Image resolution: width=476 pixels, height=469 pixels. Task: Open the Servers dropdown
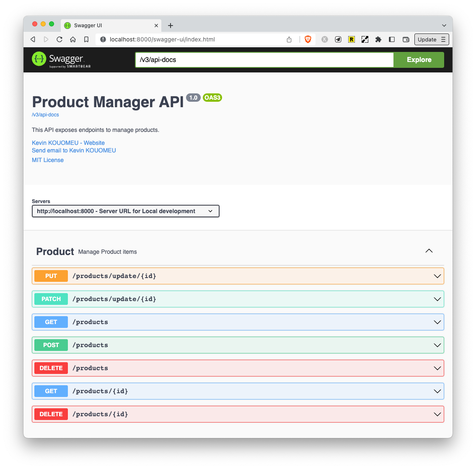126,211
